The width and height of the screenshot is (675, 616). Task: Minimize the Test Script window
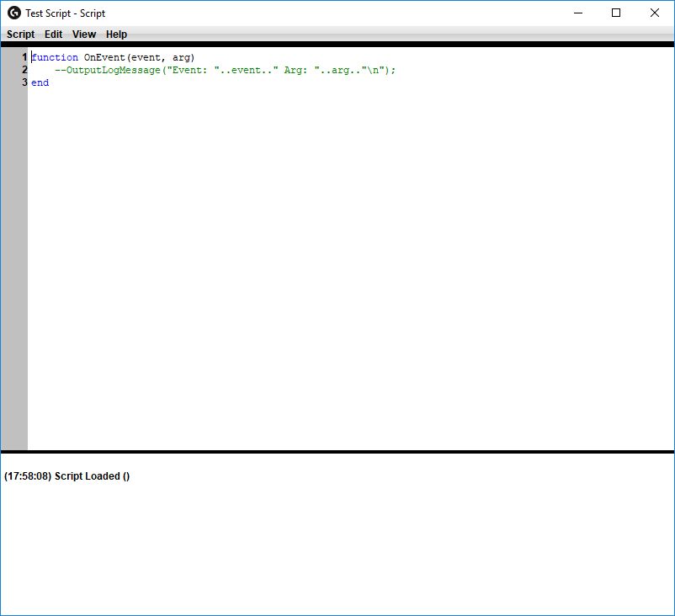(x=578, y=13)
